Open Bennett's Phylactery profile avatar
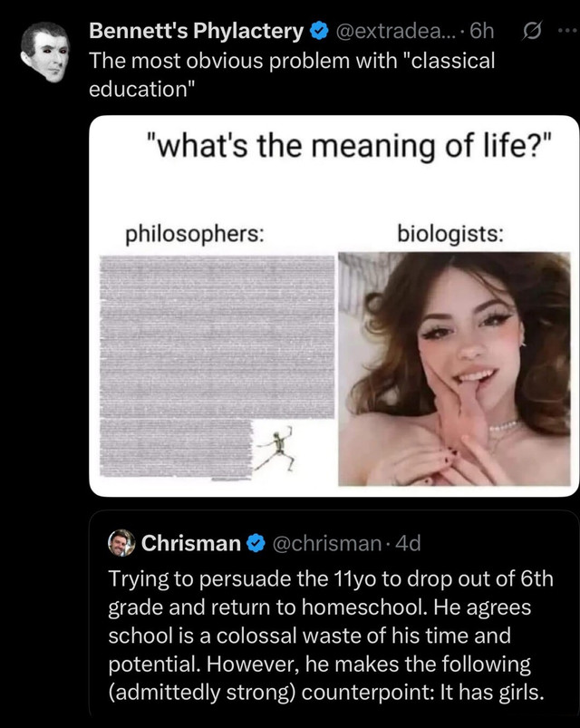Viewport: 580px width, 728px height. (44, 49)
